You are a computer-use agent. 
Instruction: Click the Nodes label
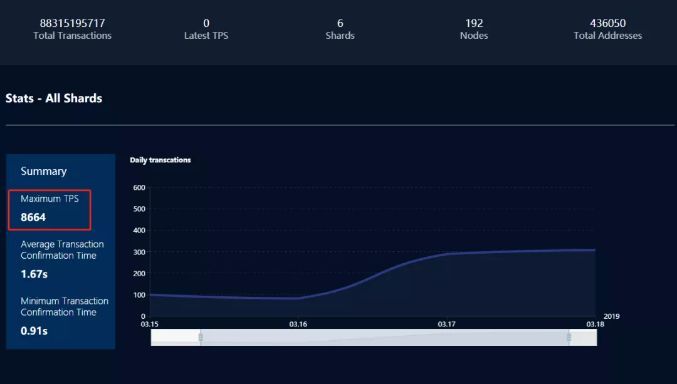pos(474,36)
